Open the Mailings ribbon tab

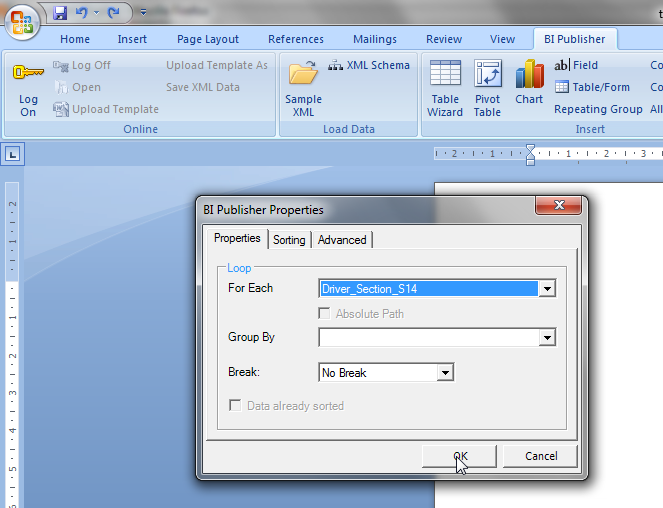[x=375, y=39]
